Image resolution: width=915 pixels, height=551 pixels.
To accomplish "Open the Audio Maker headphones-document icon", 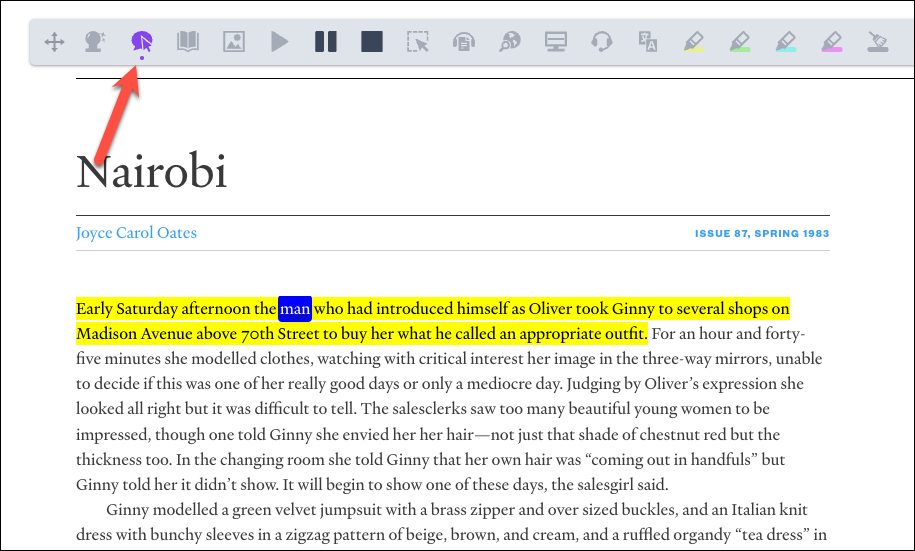I will (464, 42).
